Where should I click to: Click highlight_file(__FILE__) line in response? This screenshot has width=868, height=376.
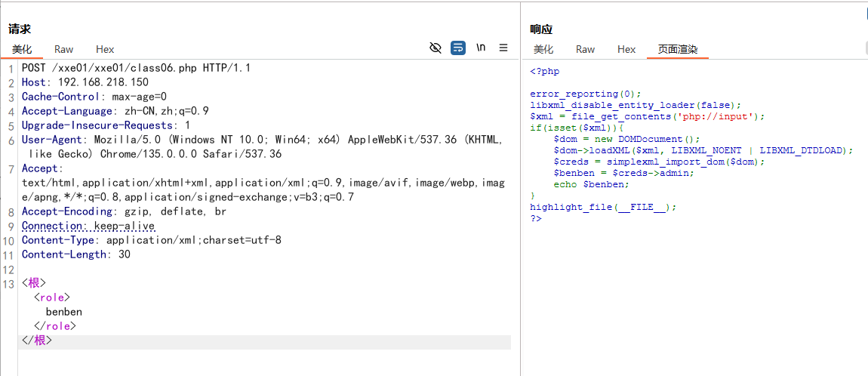(x=603, y=207)
